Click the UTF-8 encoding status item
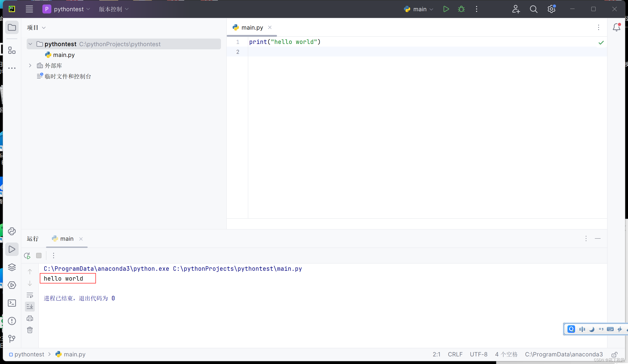628x364 pixels. pyautogui.click(x=478, y=354)
